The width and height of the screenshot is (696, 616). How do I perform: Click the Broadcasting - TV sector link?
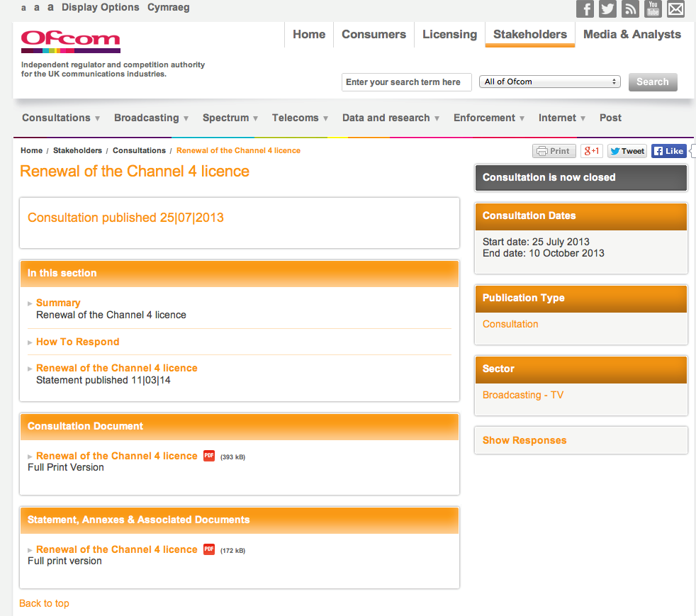(x=523, y=395)
